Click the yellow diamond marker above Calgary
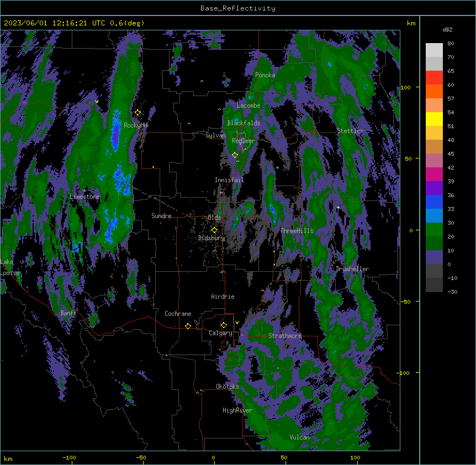The width and height of the screenshot is (476, 465). (224, 325)
